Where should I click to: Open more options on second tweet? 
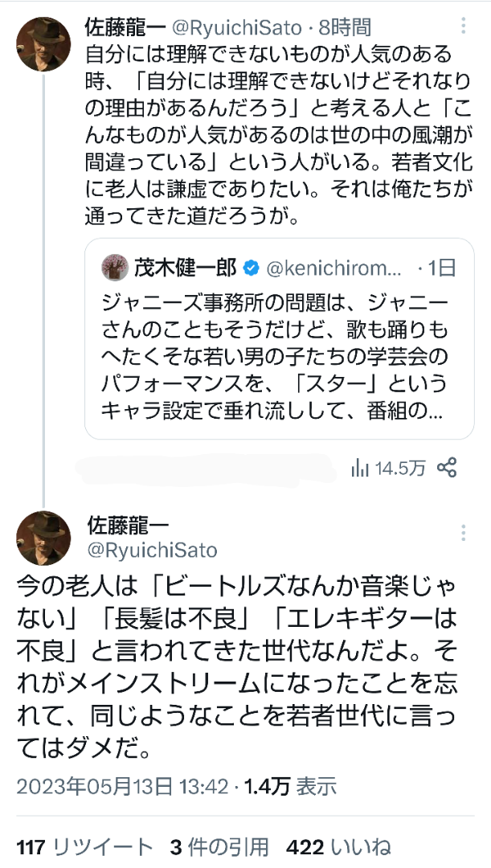[x=464, y=532]
